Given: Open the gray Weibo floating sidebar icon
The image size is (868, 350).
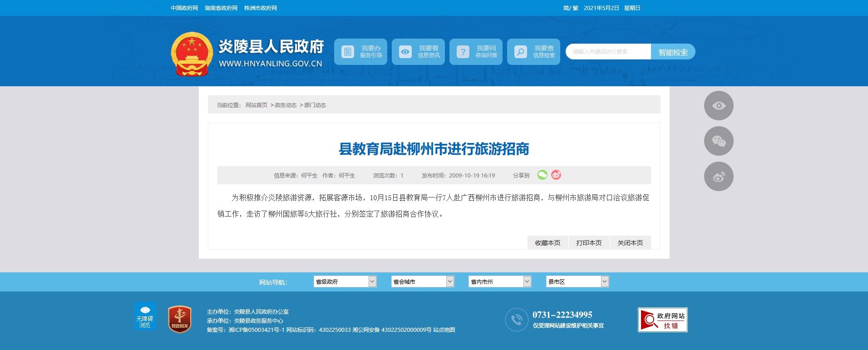Looking at the screenshot, I should [719, 177].
